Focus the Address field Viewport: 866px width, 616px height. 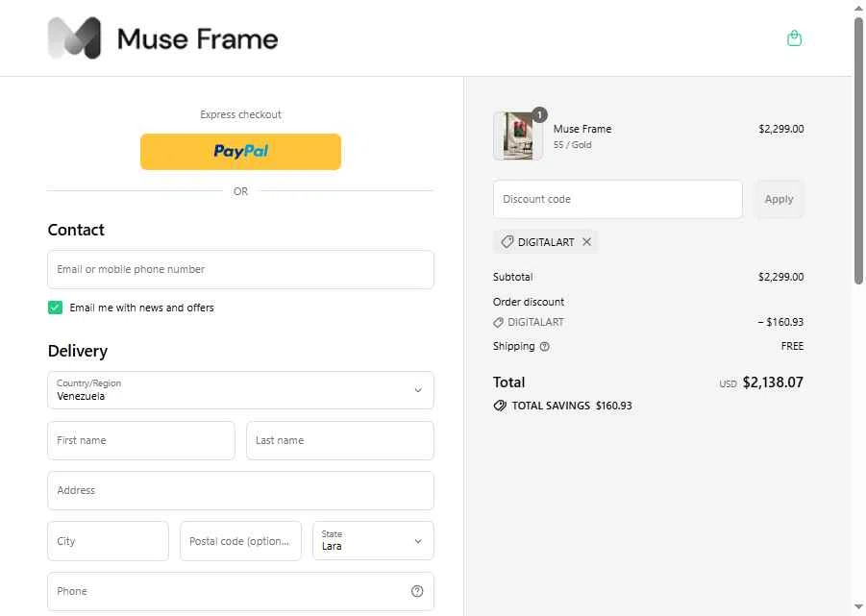(241, 491)
